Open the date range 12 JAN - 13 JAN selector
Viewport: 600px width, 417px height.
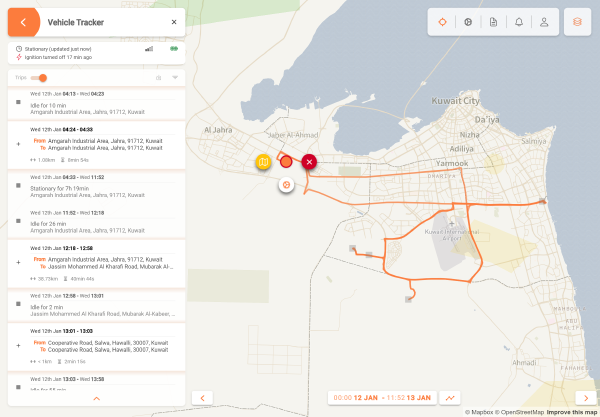(382, 398)
